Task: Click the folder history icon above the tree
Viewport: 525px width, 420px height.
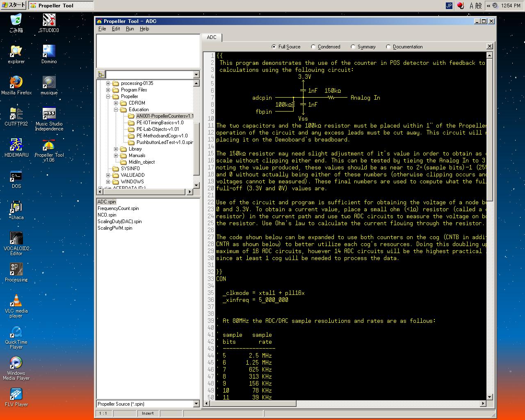Action: tap(101, 75)
